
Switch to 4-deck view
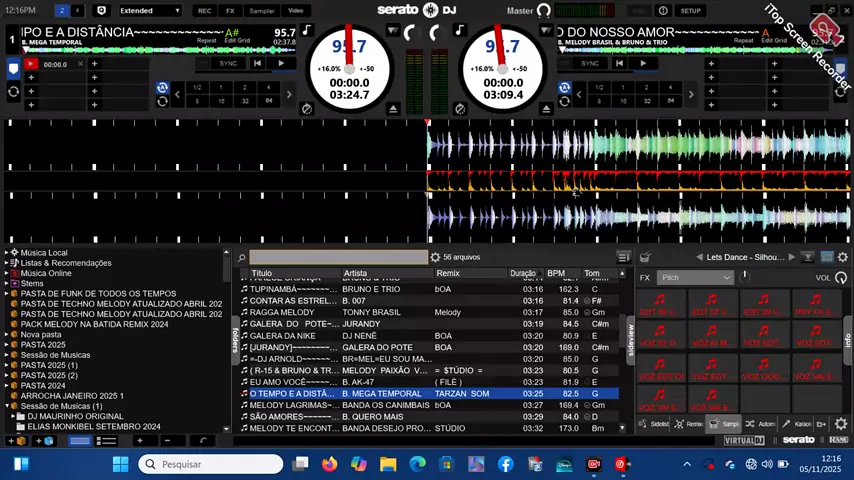(77, 10)
